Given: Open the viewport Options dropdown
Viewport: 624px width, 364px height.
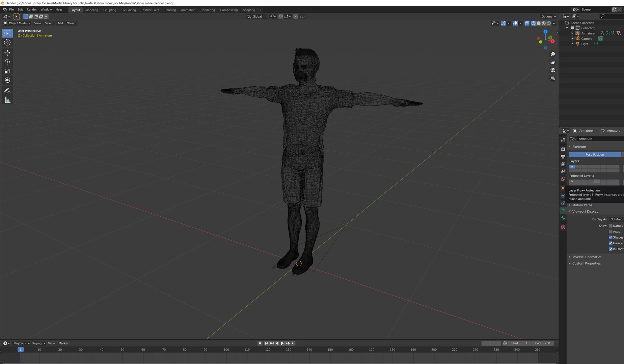Looking at the screenshot, I should pos(548,17).
